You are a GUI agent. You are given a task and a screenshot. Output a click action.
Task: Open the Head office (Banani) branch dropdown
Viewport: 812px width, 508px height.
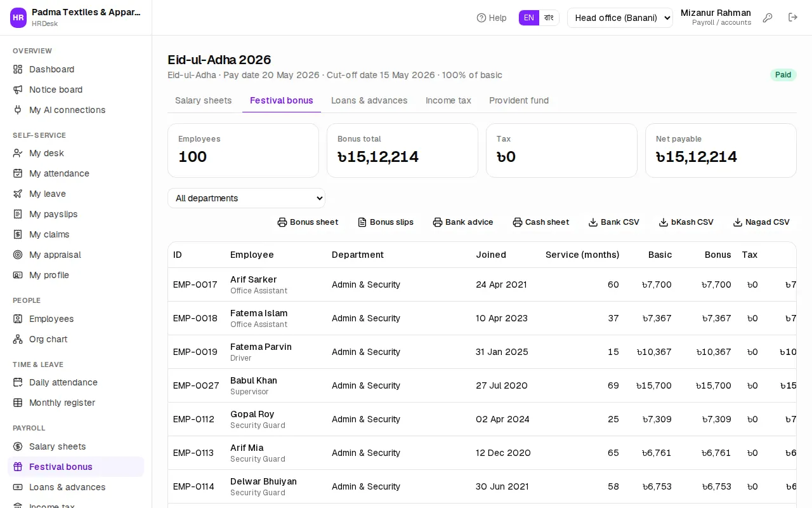pos(620,18)
